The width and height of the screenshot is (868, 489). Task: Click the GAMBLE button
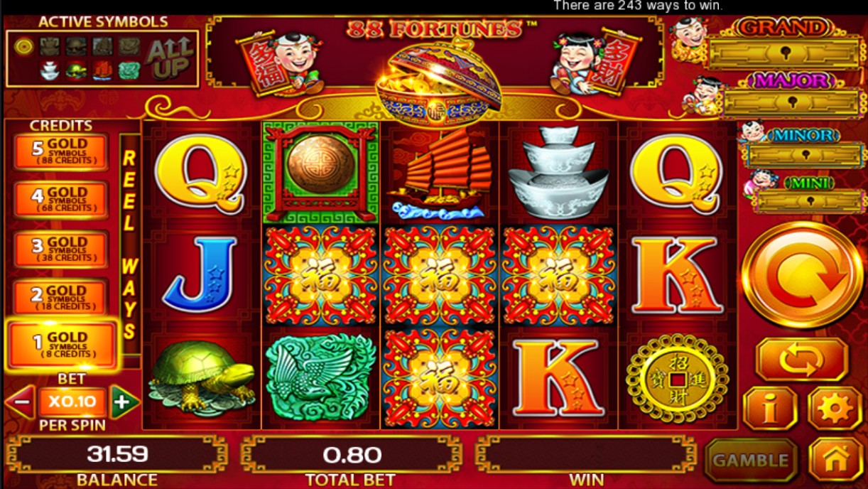(751, 461)
